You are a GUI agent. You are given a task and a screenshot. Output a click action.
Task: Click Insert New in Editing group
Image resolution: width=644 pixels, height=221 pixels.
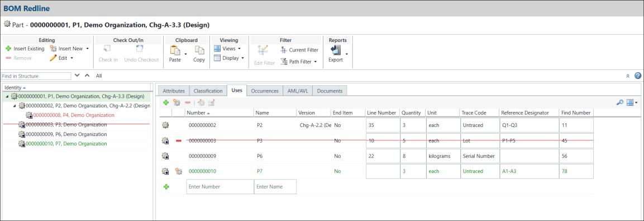pos(66,49)
